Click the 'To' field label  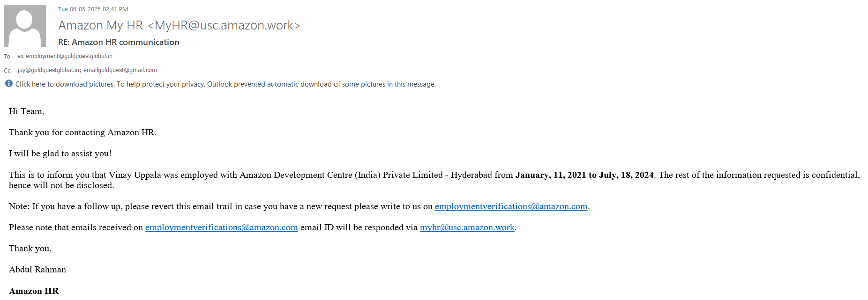click(x=7, y=57)
